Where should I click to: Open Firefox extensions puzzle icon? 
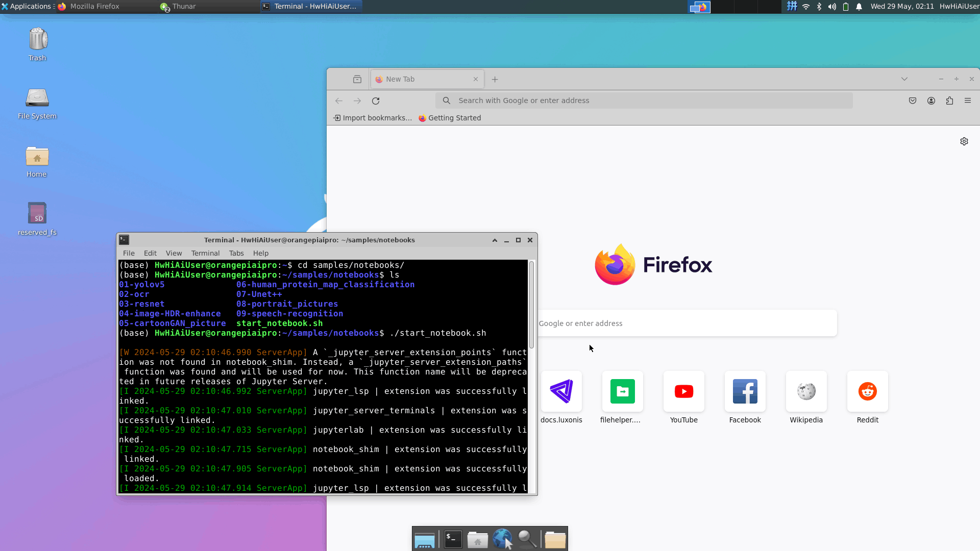click(x=949, y=101)
